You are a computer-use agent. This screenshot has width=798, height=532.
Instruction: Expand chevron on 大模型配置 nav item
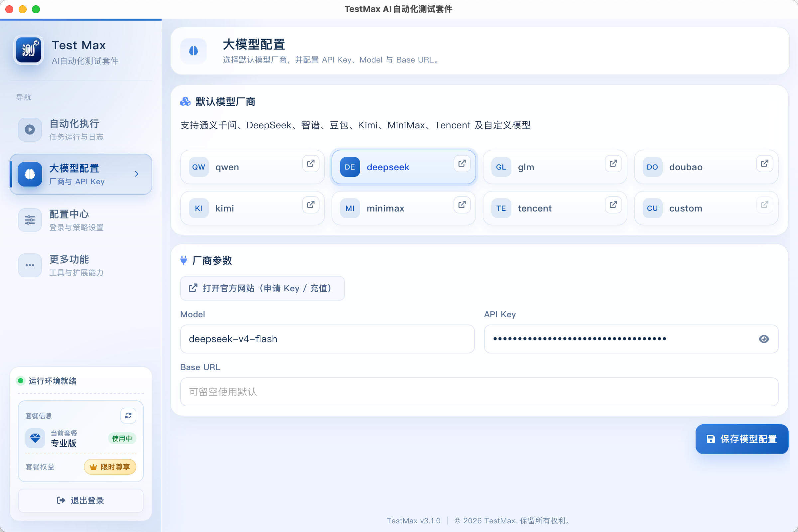(x=137, y=174)
